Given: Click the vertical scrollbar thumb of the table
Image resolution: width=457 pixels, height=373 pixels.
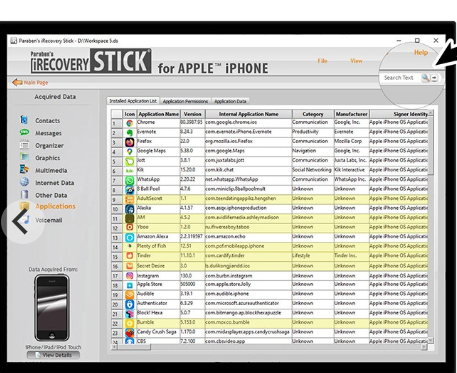Looking at the screenshot, I should [x=431, y=145].
